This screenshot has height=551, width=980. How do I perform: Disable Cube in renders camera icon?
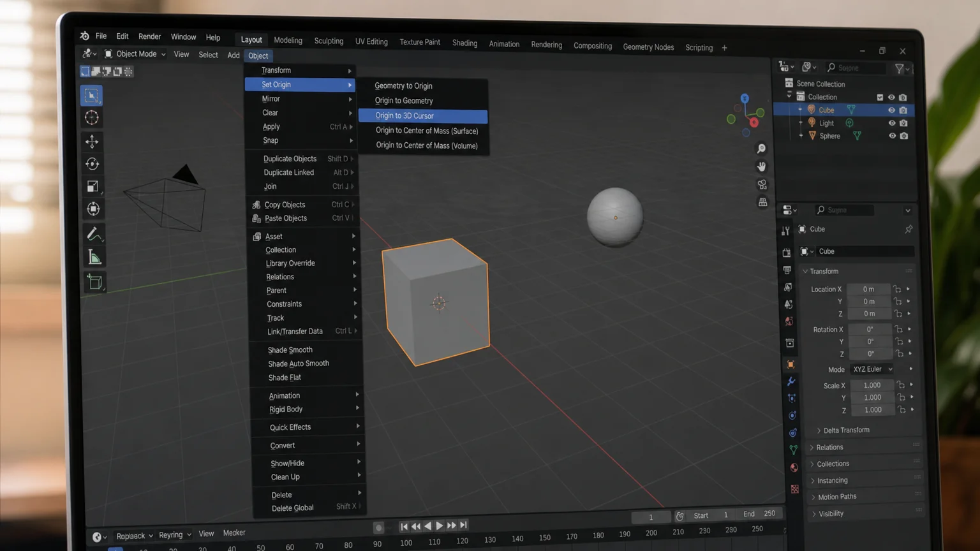pos(903,110)
